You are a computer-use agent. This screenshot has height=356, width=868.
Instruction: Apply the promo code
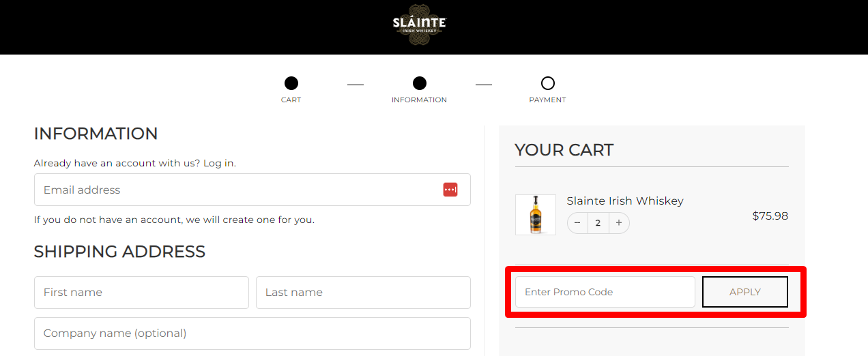(x=745, y=292)
